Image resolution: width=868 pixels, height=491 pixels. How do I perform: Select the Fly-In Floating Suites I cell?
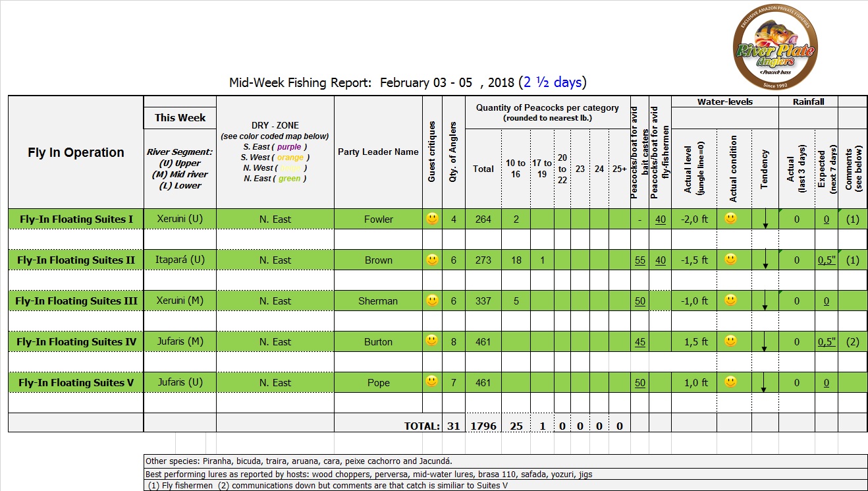pyautogui.click(x=76, y=219)
